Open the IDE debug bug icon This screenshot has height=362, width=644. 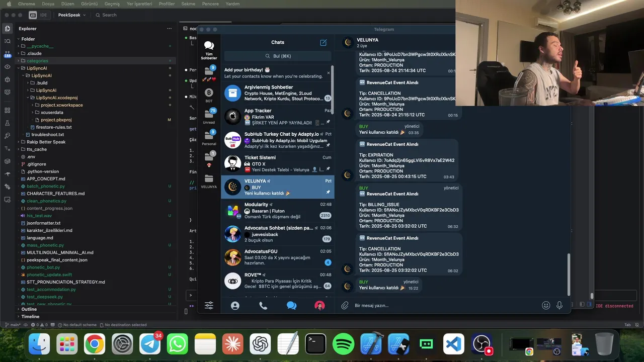click(7, 79)
